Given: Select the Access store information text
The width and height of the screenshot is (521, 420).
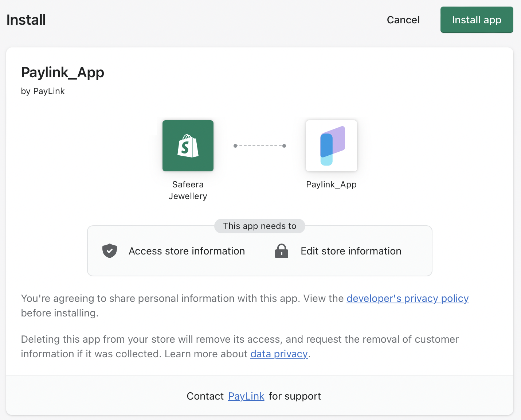Looking at the screenshot, I should (187, 251).
